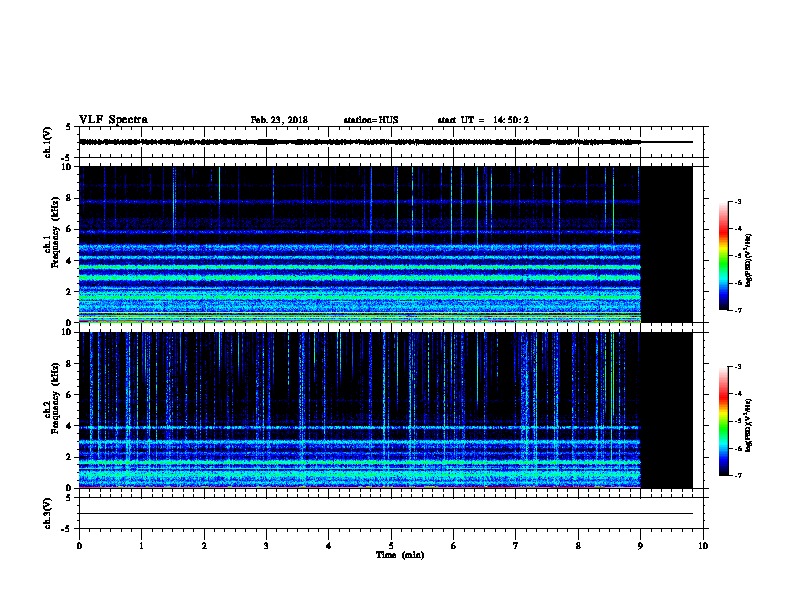Select the "Feb. 23, 2018" date text
This screenshot has height=612, width=792.
[279, 120]
